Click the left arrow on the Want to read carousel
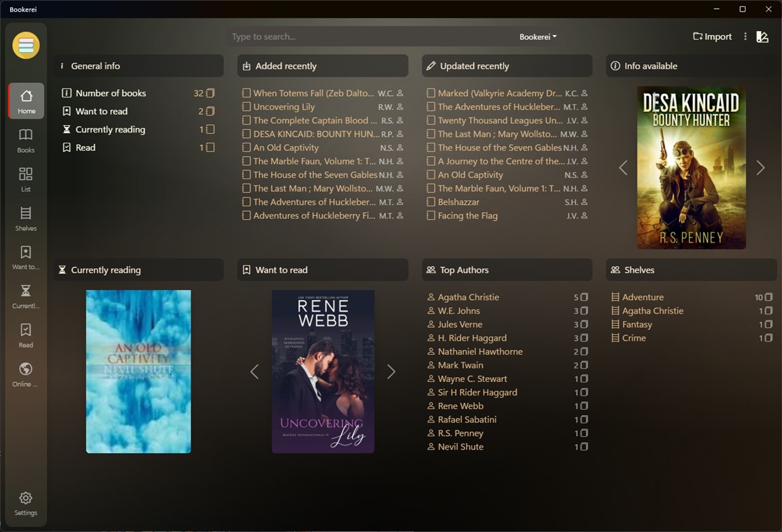The height and width of the screenshot is (532, 782). tap(254, 371)
